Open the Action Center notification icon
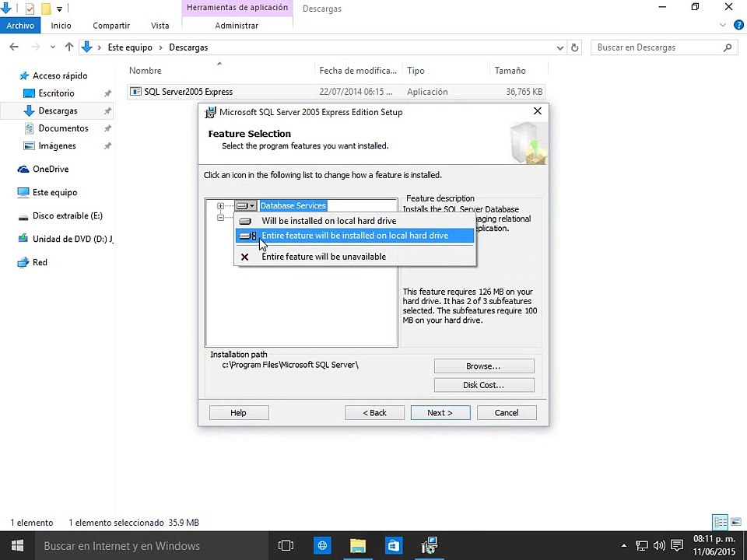 [677, 546]
